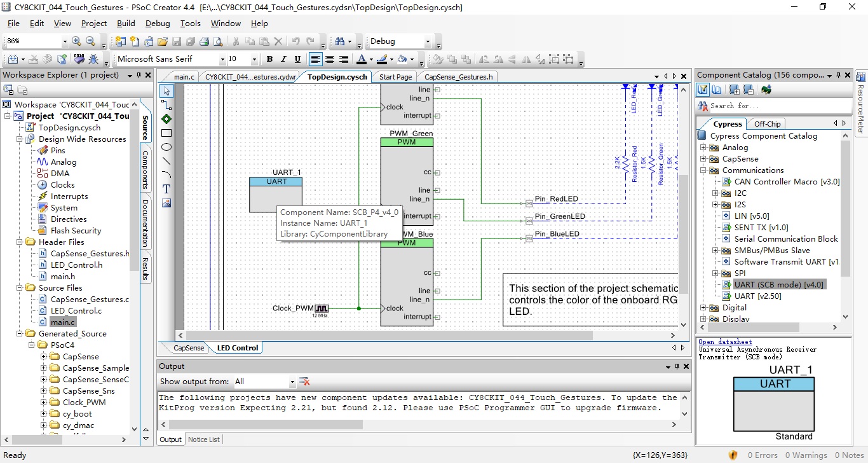Click the clear output window icon
Viewport: 868px width, 463px height.
(x=304, y=382)
